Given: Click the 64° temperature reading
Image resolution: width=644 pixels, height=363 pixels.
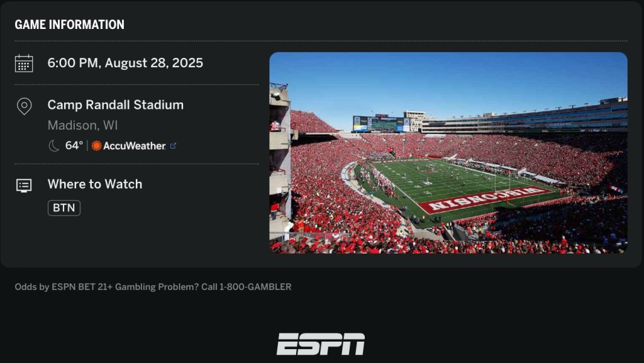Looking at the screenshot, I should 74,146.
